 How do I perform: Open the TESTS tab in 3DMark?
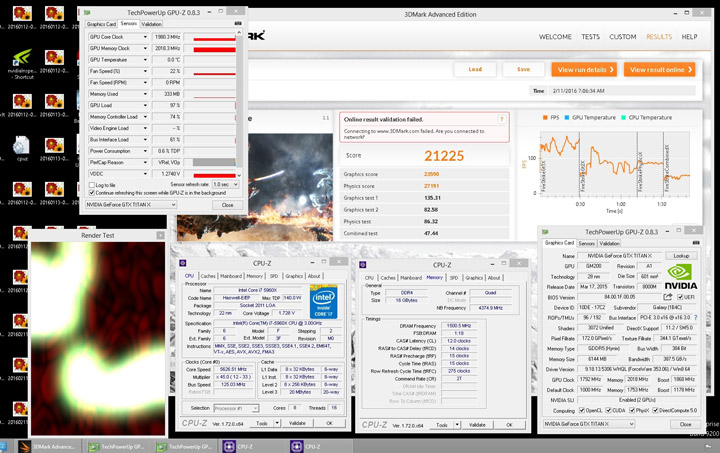[591, 37]
